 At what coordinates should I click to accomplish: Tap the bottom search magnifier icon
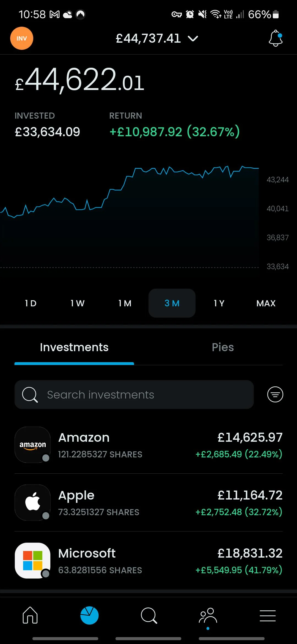pos(149,615)
